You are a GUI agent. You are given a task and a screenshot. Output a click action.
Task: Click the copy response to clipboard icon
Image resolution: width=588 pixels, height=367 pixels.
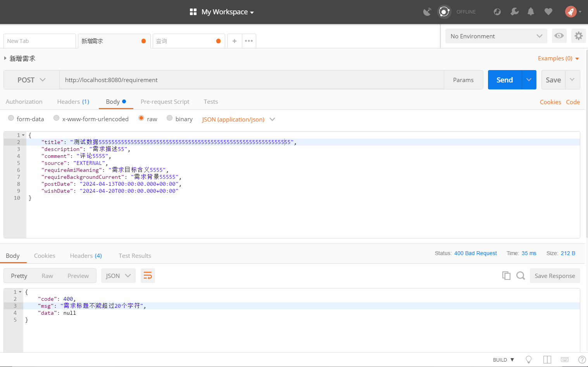point(506,276)
